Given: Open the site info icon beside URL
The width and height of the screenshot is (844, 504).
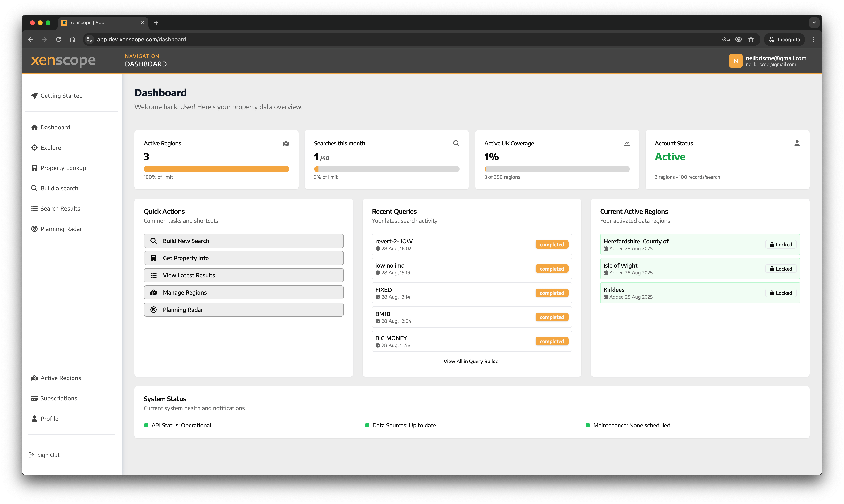Looking at the screenshot, I should click(89, 39).
